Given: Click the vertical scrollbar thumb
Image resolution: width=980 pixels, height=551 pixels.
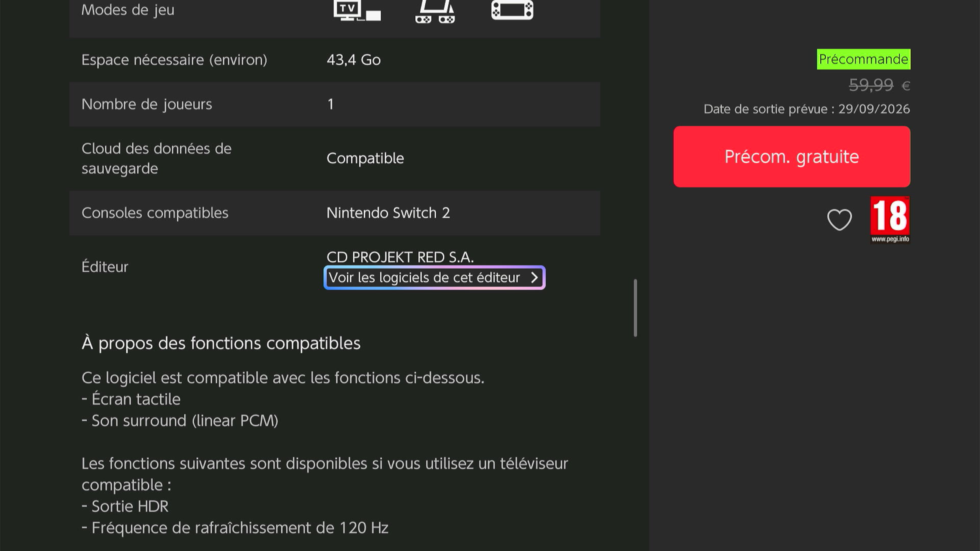Looking at the screenshot, I should tap(635, 308).
